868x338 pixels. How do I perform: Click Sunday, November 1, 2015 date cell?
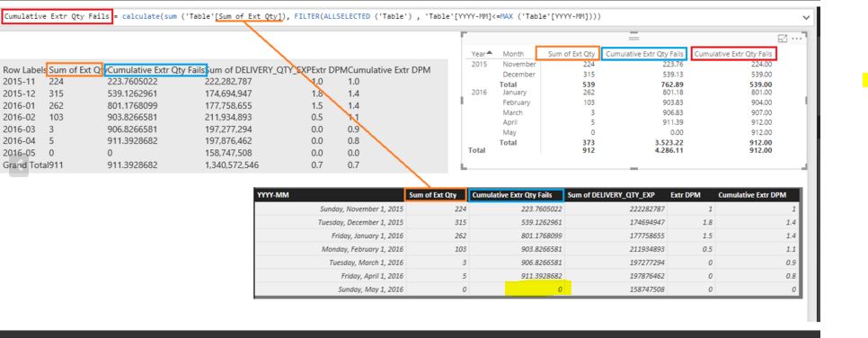(361, 209)
